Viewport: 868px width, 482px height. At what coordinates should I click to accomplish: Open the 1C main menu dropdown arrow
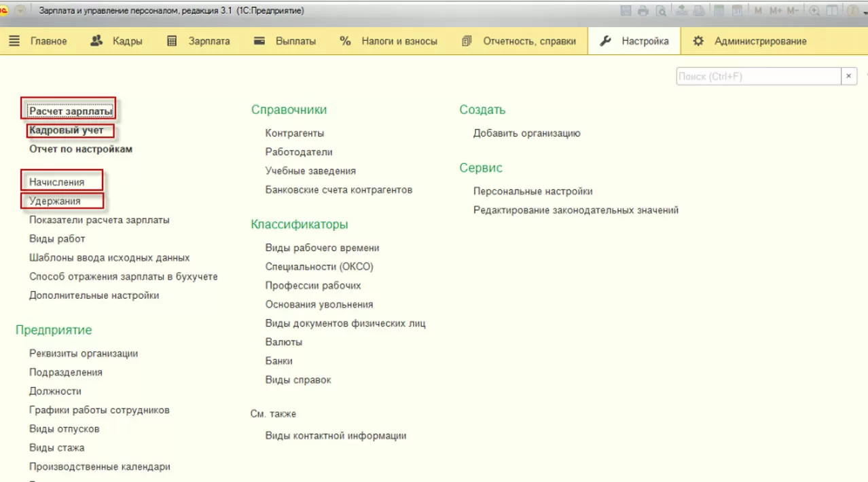coord(19,11)
